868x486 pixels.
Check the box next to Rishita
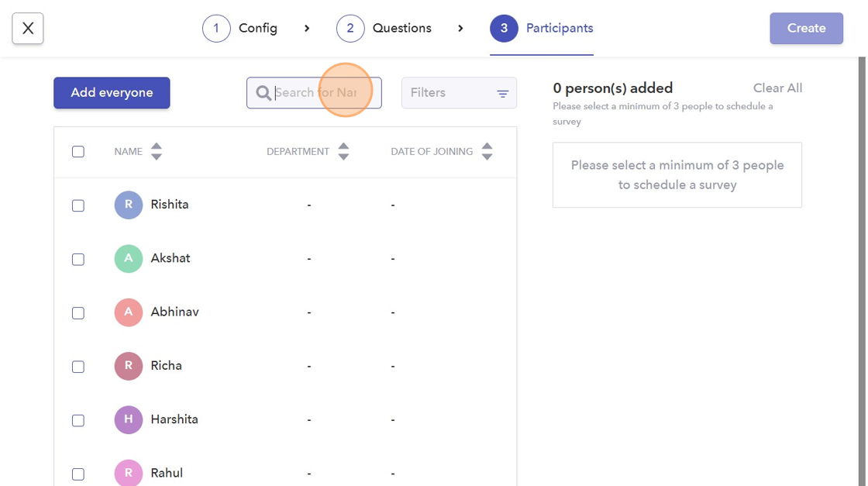click(78, 205)
